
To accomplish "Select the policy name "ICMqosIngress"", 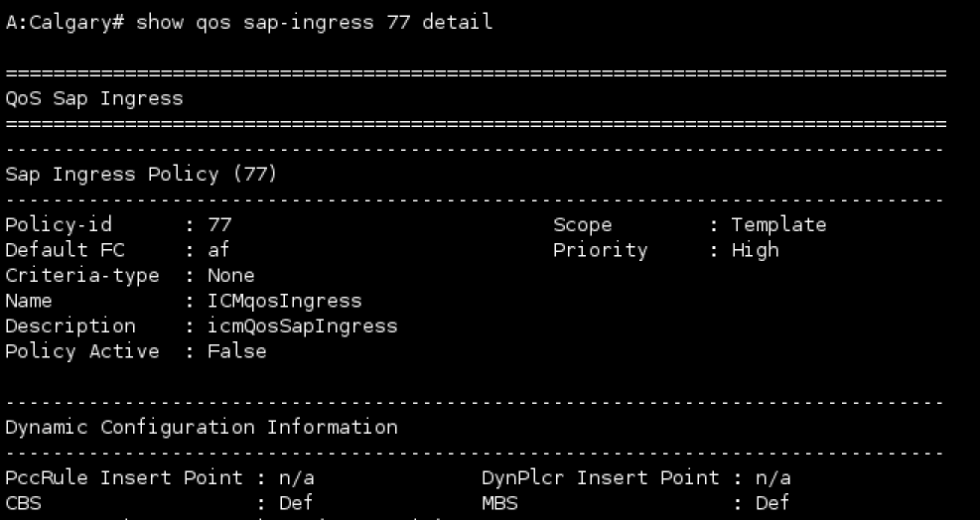I will coord(284,300).
